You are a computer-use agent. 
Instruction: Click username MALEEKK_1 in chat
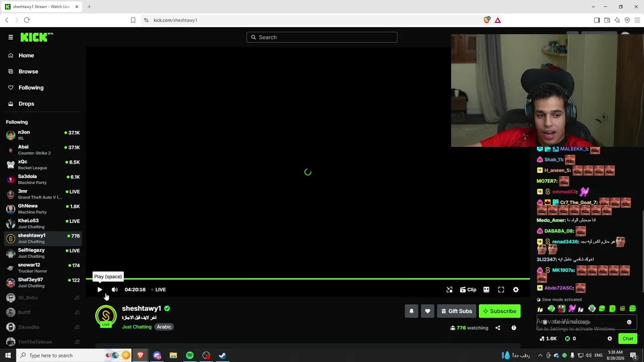pos(574,149)
